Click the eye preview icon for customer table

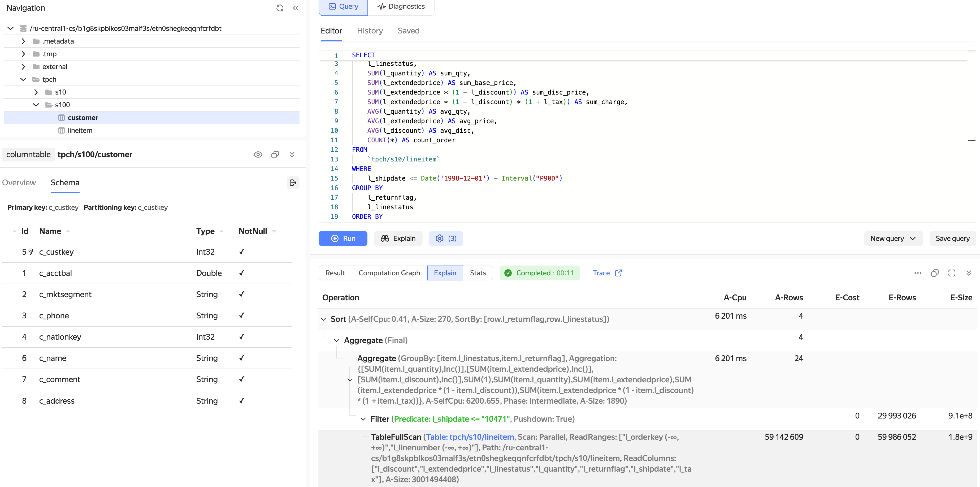[258, 155]
